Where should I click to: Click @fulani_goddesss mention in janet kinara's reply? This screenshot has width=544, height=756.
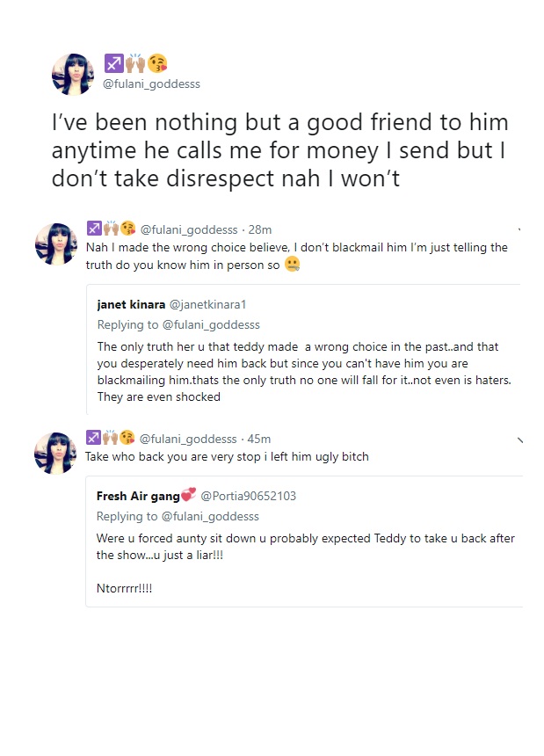click(x=210, y=325)
